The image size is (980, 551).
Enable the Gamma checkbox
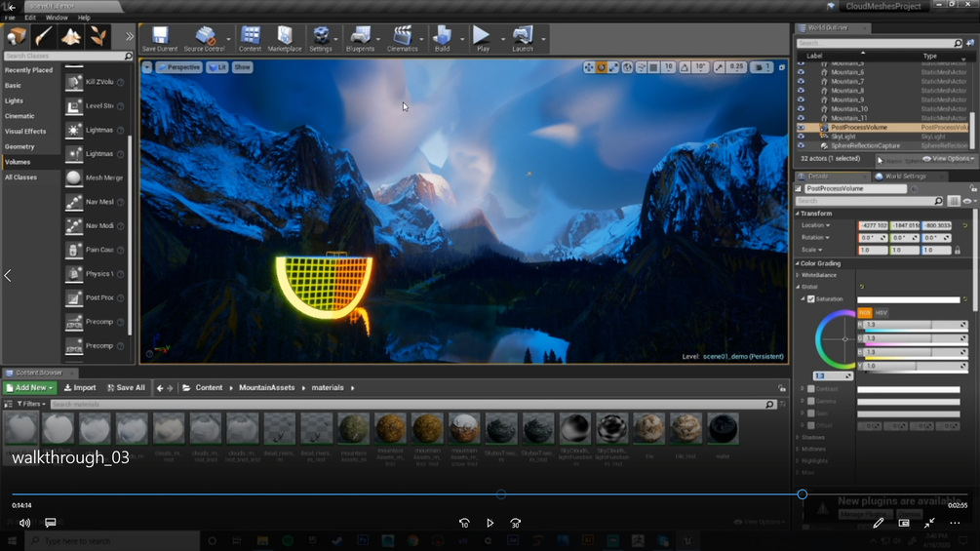[811, 401]
